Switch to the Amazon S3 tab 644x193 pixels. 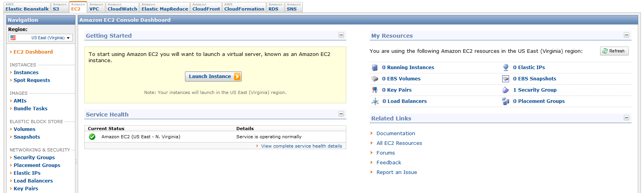point(59,7)
